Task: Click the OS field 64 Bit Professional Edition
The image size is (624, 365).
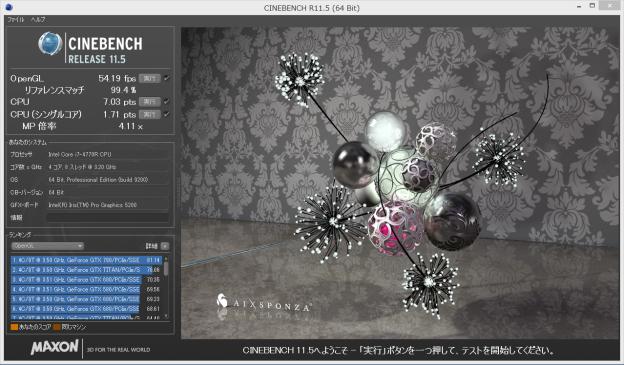Action: click(107, 180)
